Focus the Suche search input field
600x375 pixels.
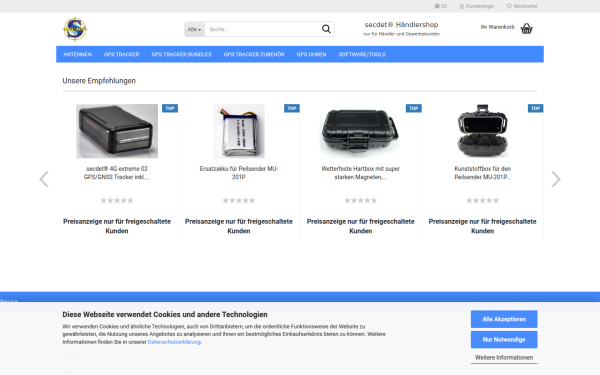point(262,29)
